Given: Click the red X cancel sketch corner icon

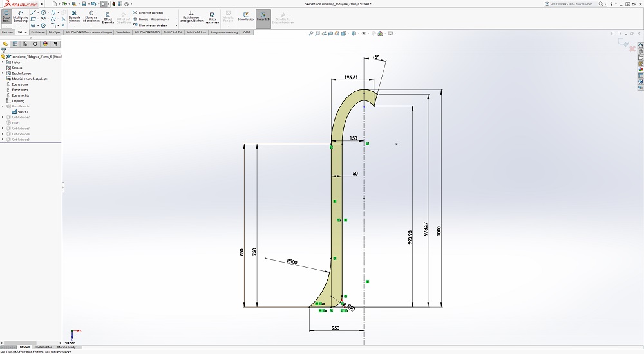Looking at the screenshot, I should tap(632, 49).
